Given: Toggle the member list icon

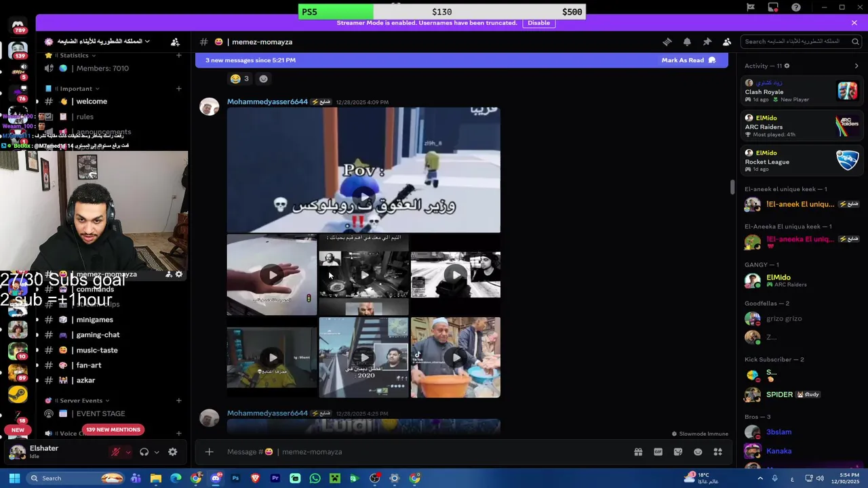Looking at the screenshot, I should [727, 42].
